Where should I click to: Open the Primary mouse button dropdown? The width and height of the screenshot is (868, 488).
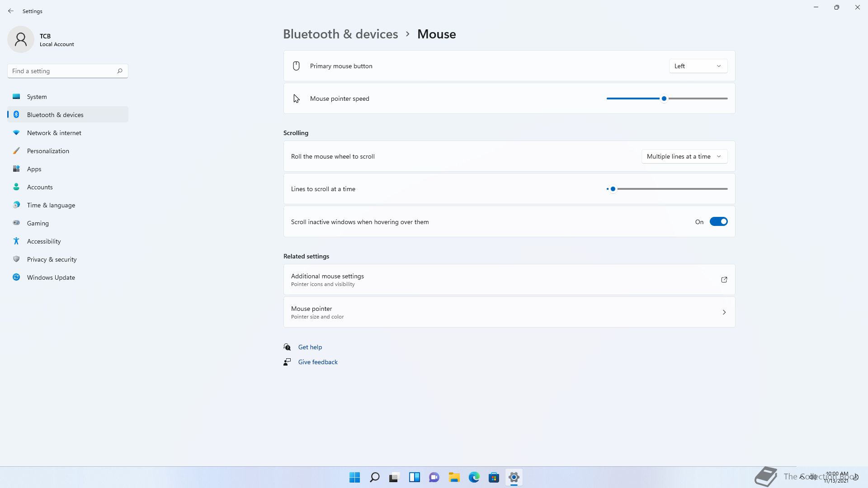[x=698, y=66]
